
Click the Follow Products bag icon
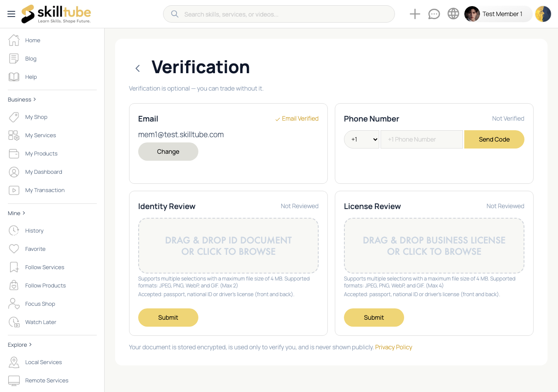pos(14,285)
